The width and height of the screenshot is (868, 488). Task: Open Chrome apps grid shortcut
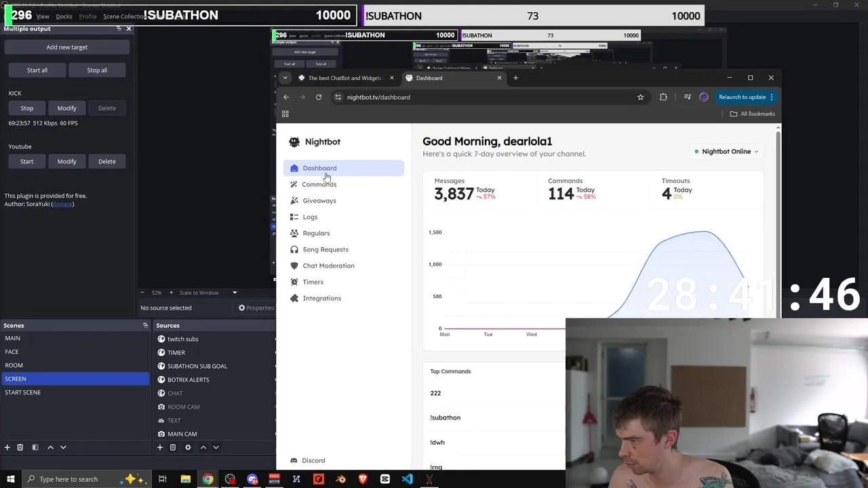pyautogui.click(x=285, y=114)
